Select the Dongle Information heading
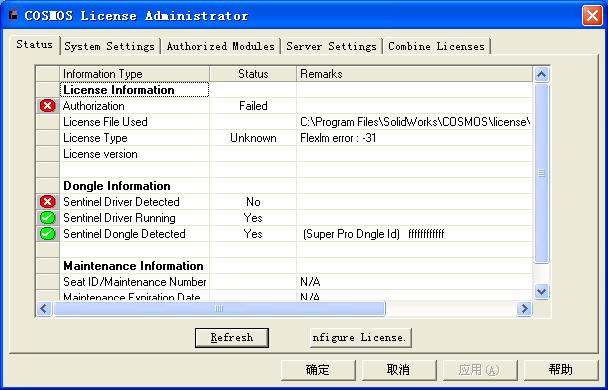Image resolution: width=608 pixels, height=390 pixels. click(135, 186)
